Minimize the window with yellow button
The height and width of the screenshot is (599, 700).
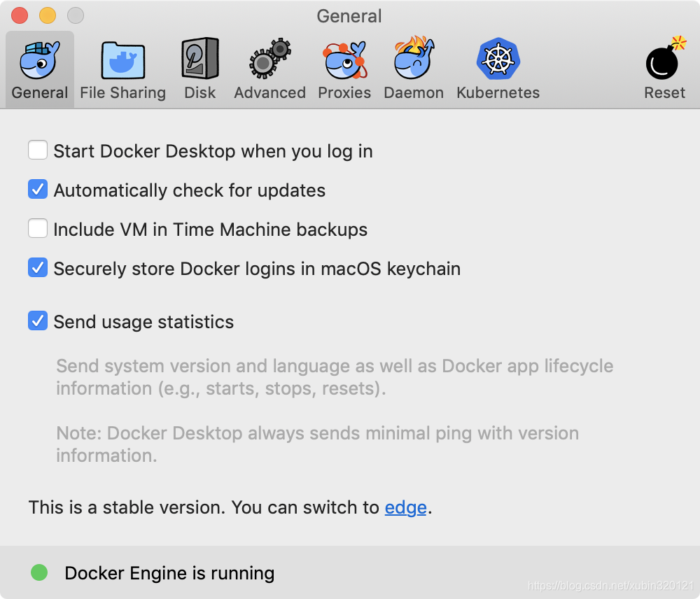click(48, 15)
